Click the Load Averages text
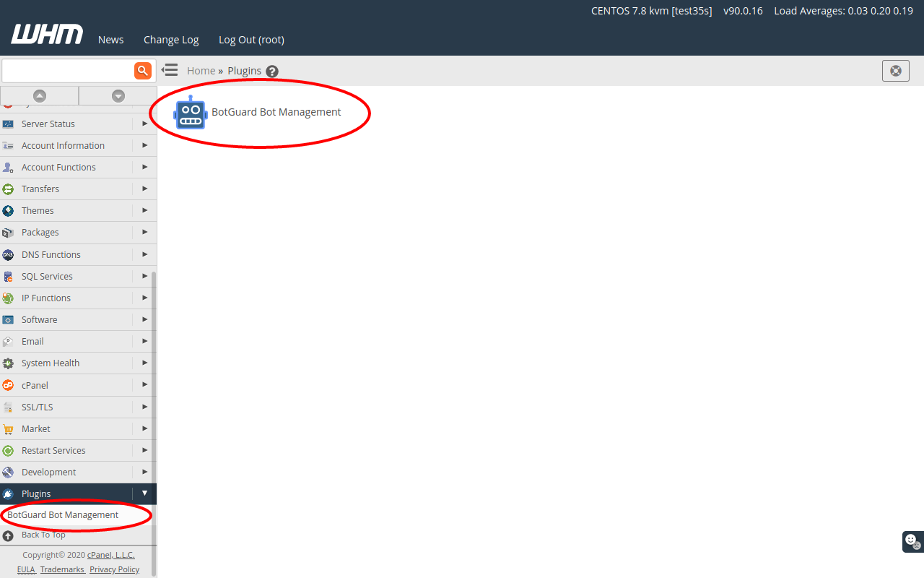 [843, 11]
